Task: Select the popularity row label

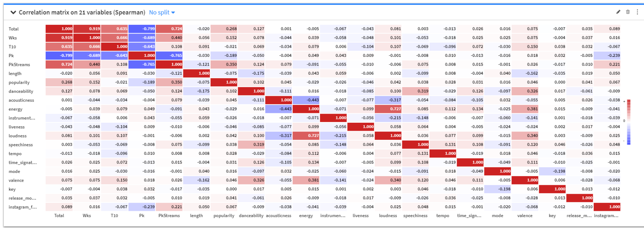Action: coord(19,83)
